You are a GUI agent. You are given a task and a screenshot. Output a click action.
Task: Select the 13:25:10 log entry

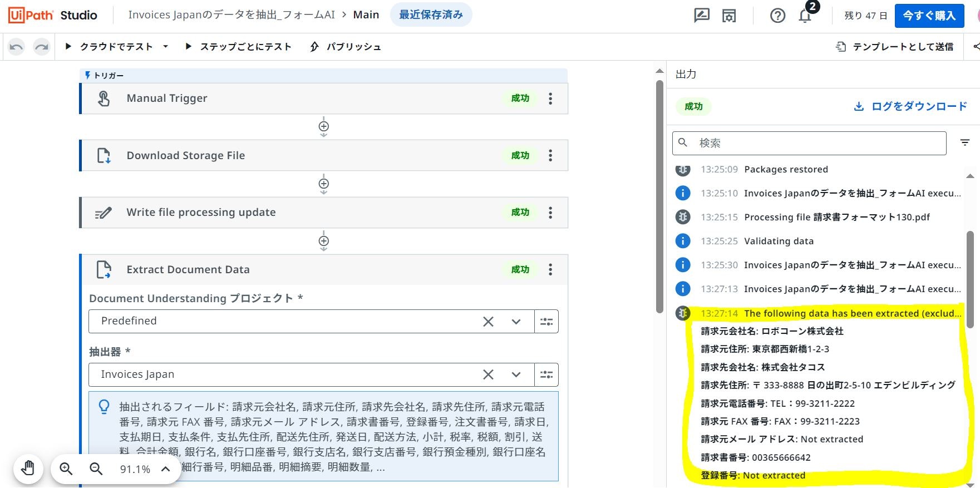click(x=818, y=193)
